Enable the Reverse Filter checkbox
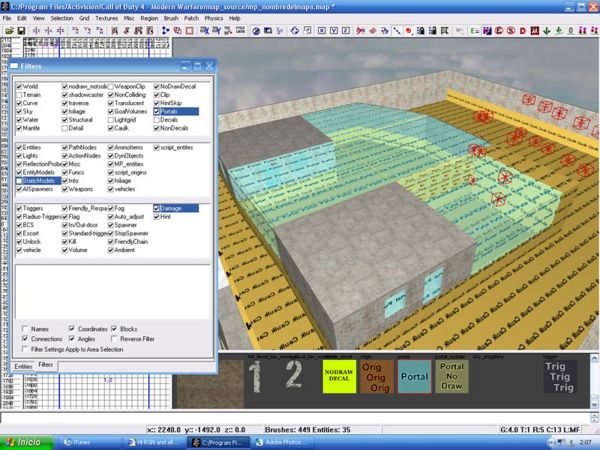Screen dimensions: 600x450 [114, 339]
